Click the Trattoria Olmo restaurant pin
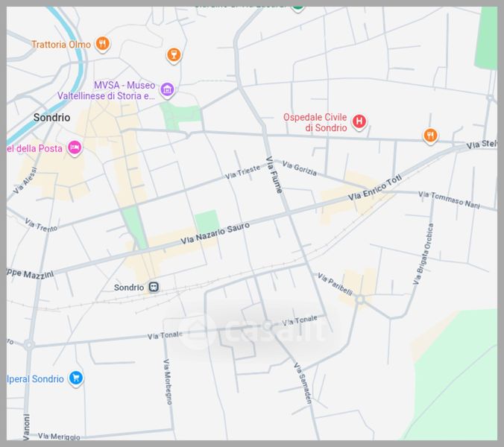Viewport: 504px width, 447px height. (103, 44)
